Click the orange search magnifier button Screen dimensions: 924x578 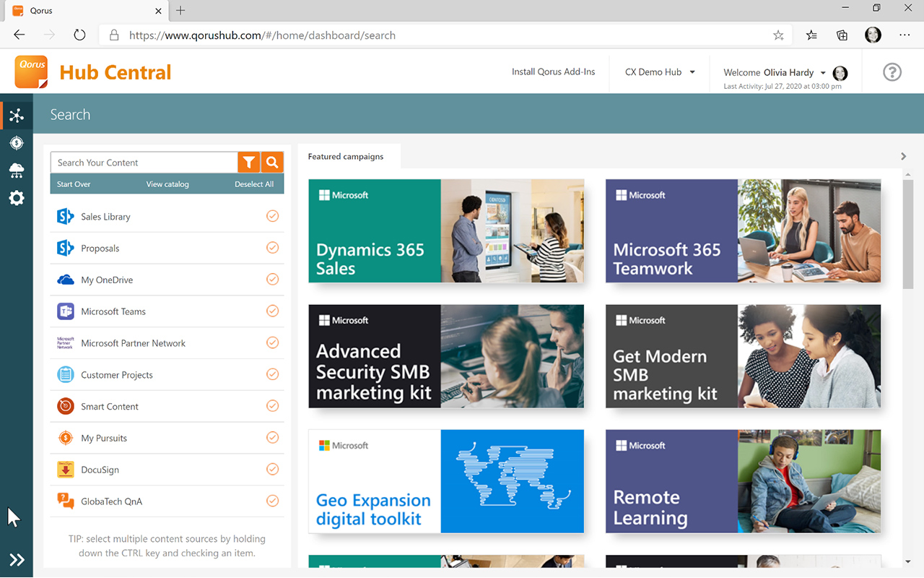tap(272, 163)
